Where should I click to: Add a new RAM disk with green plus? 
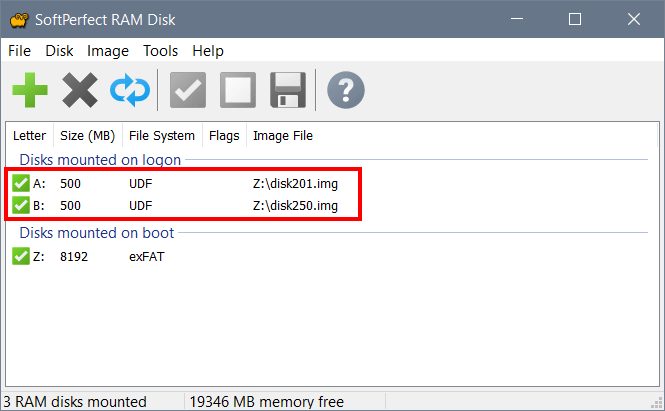click(x=30, y=90)
